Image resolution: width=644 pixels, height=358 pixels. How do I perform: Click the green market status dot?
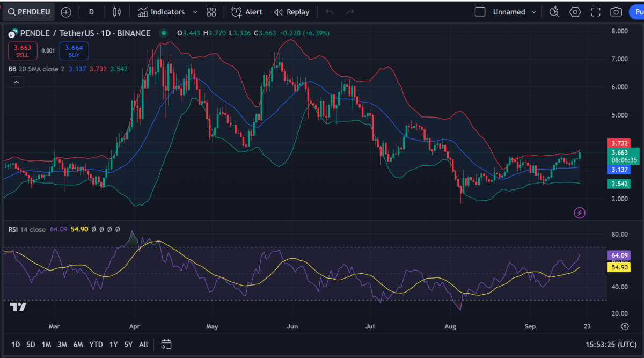click(x=164, y=33)
